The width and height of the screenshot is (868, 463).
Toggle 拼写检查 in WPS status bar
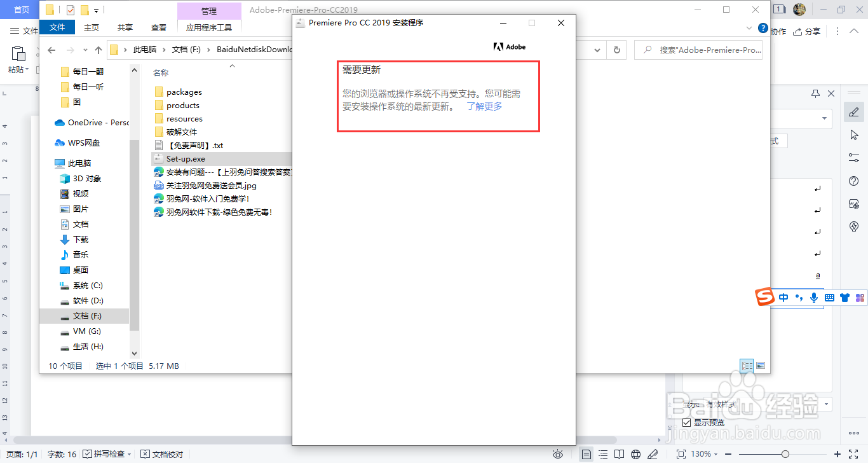(107, 454)
